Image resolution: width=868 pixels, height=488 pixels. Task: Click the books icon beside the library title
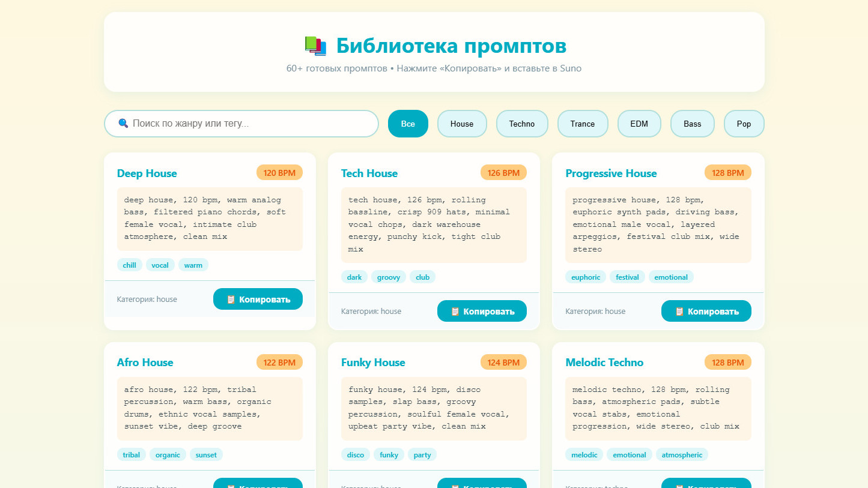pyautogui.click(x=315, y=46)
